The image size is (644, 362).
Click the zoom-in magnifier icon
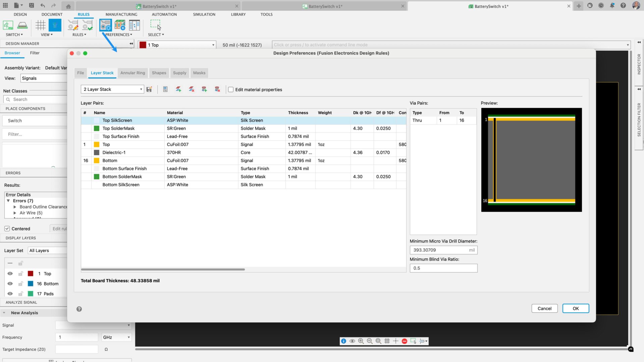361,341
